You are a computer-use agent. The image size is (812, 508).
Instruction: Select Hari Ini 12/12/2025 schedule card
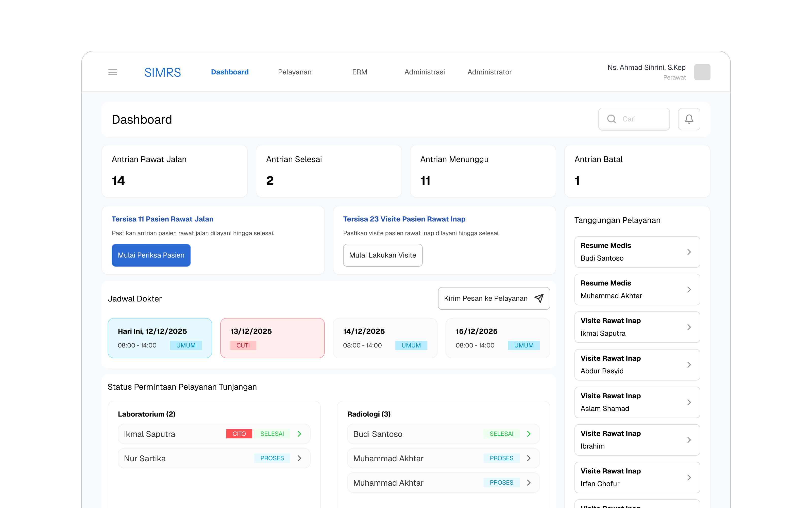(x=160, y=338)
